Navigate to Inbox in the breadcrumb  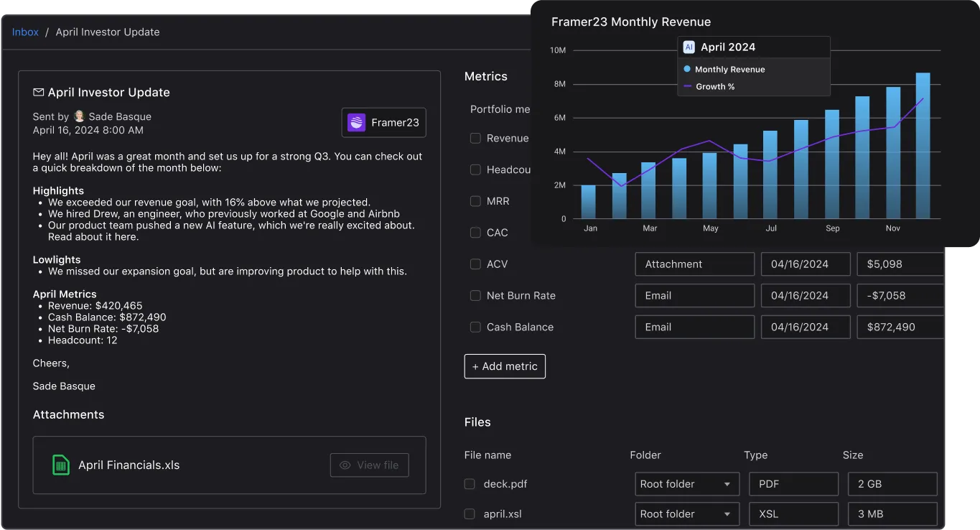(x=25, y=32)
